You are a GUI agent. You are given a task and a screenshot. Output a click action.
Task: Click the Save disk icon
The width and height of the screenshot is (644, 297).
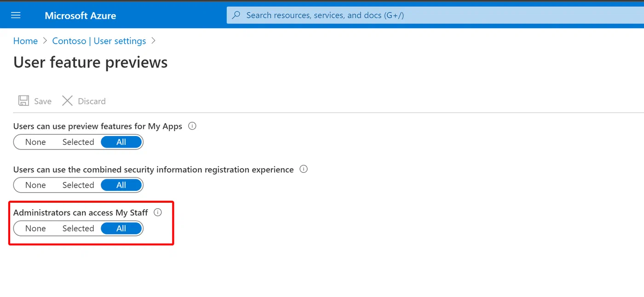(23, 101)
